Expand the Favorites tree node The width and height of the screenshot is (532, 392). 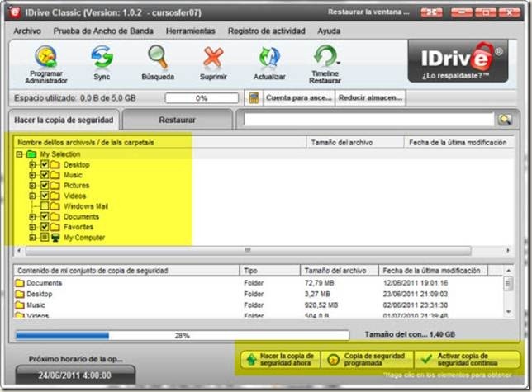point(32,227)
